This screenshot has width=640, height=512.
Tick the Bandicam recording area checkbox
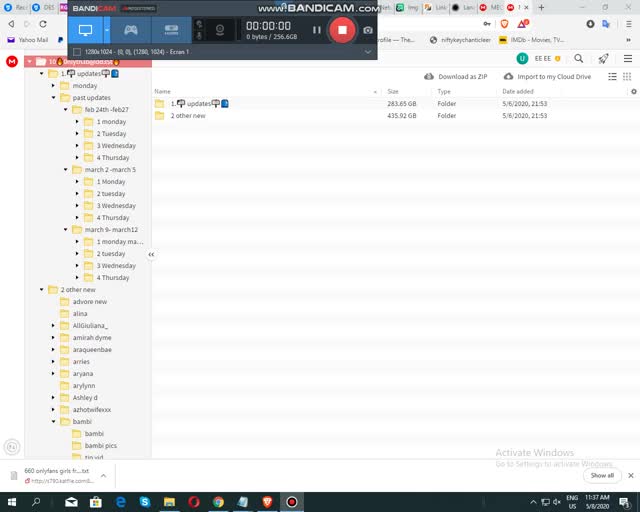click(x=77, y=52)
